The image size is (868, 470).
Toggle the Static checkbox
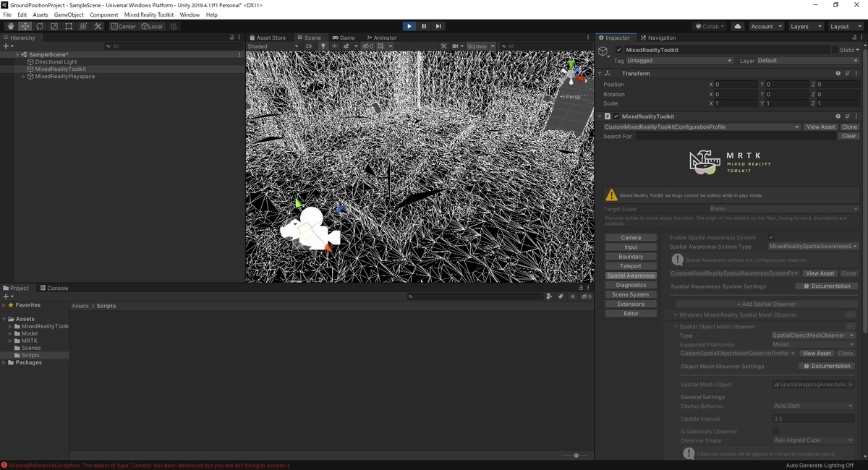pos(835,50)
